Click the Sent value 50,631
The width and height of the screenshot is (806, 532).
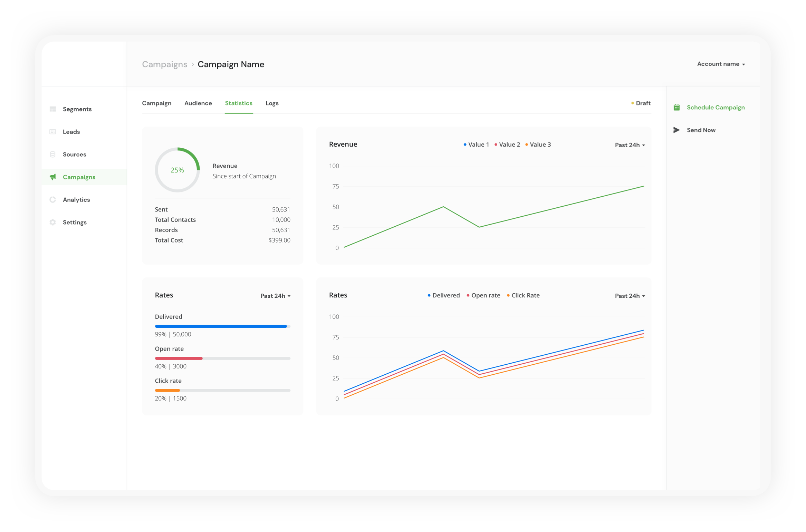281,209
